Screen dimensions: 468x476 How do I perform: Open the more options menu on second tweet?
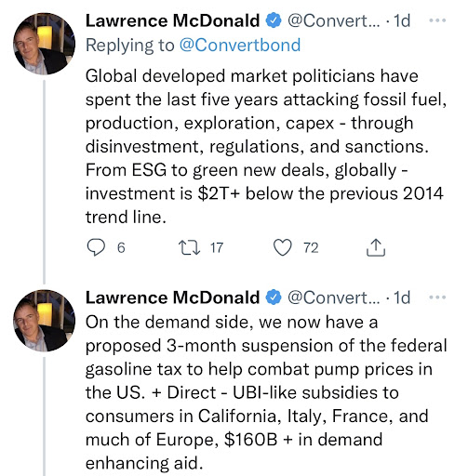point(437,297)
